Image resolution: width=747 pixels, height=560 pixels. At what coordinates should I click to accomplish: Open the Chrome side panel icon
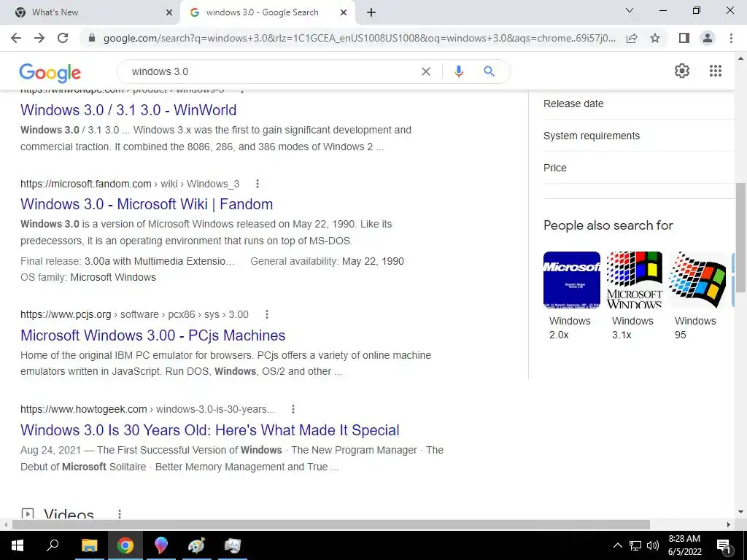684,38
